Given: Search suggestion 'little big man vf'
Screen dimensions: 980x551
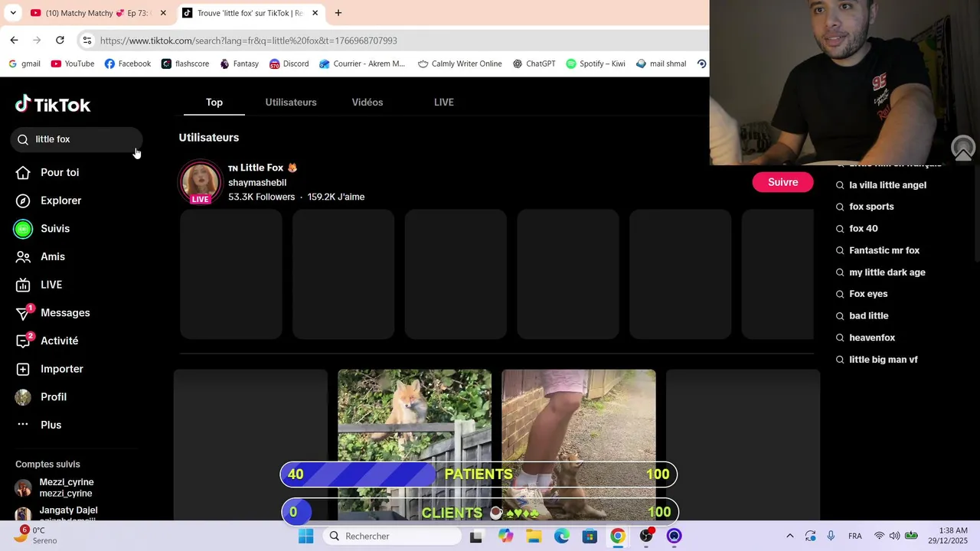Looking at the screenshot, I should tap(877, 360).
